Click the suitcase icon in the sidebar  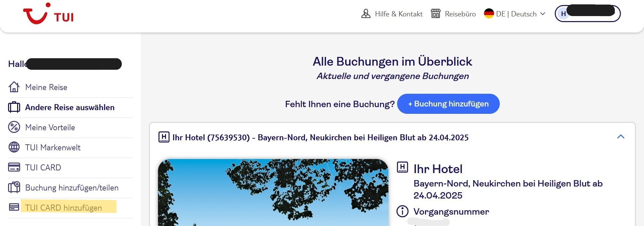click(x=14, y=107)
